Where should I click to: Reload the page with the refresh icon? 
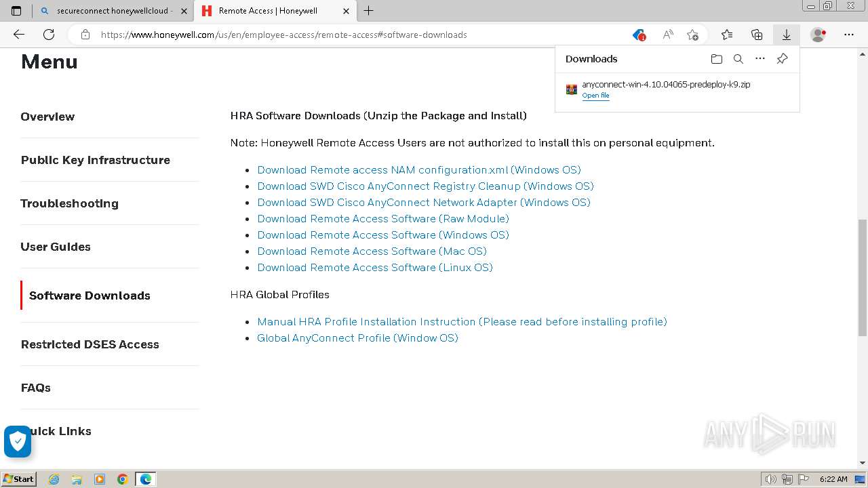coord(49,35)
